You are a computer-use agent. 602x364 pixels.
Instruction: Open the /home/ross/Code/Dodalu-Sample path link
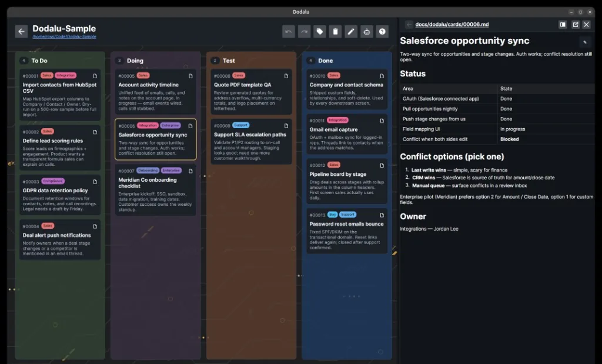[64, 37]
